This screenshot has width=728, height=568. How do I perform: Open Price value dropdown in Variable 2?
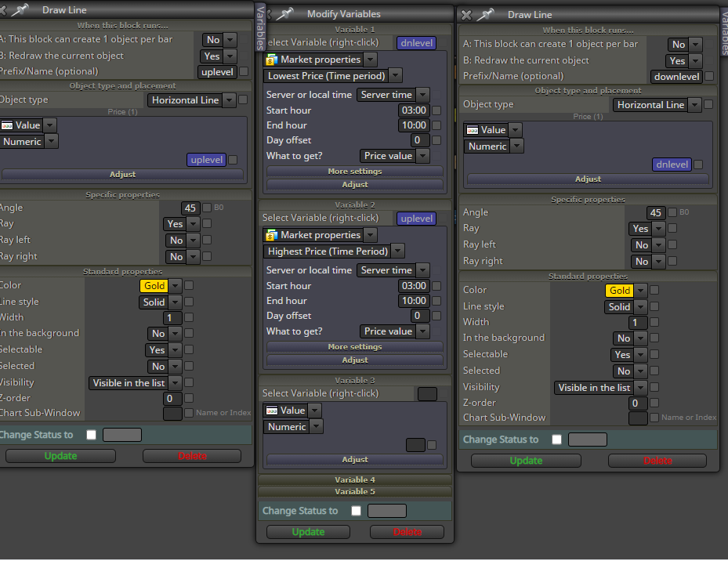(x=394, y=331)
